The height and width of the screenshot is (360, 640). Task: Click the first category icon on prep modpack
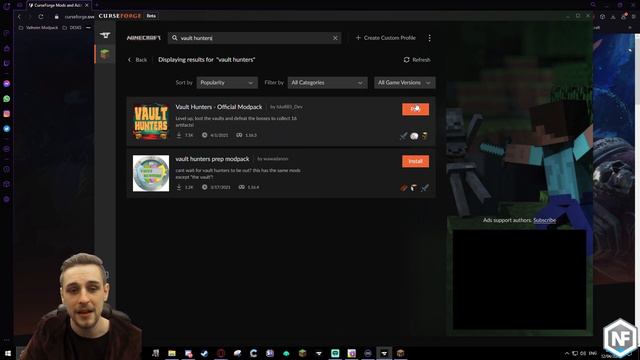(x=404, y=188)
